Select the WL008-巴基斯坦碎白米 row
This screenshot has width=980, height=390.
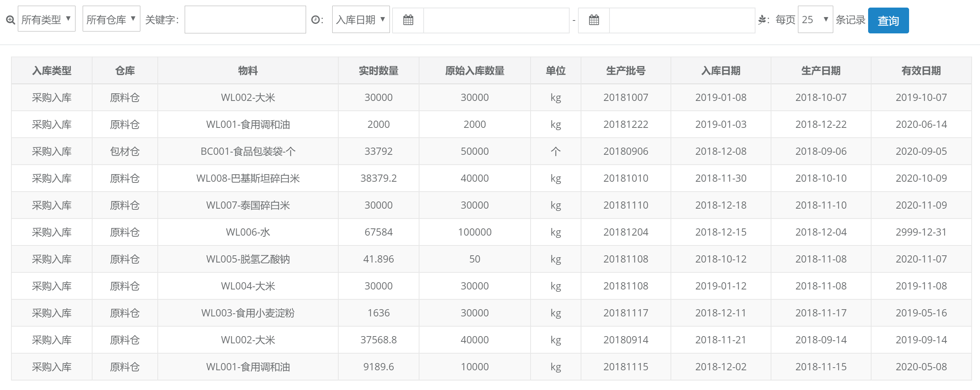point(248,178)
